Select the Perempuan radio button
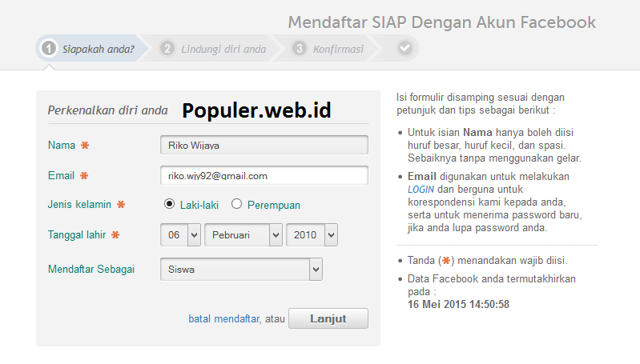 (x=237, y=204)
